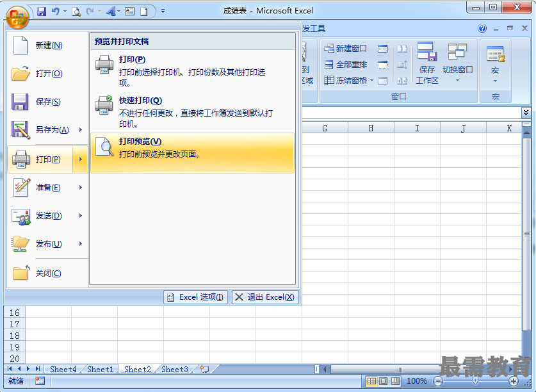536x392 pixels.
Task: Undo last action in quick access toolbar
Action: [55, 12]
